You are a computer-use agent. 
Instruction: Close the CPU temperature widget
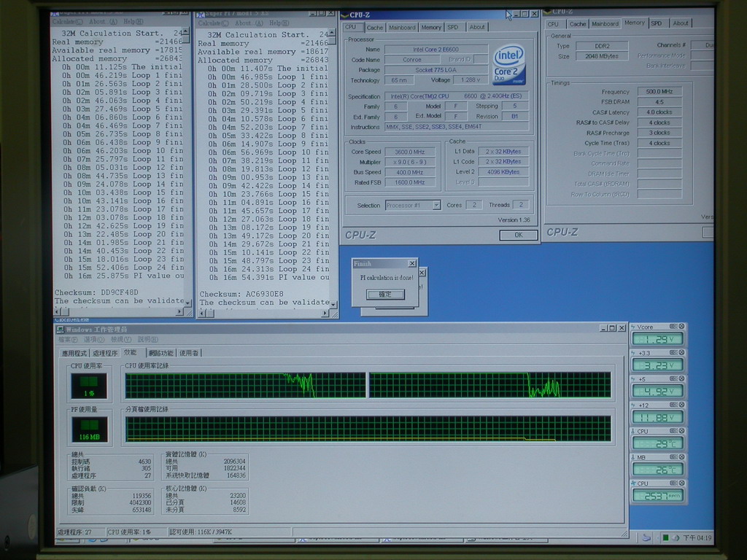682,431
